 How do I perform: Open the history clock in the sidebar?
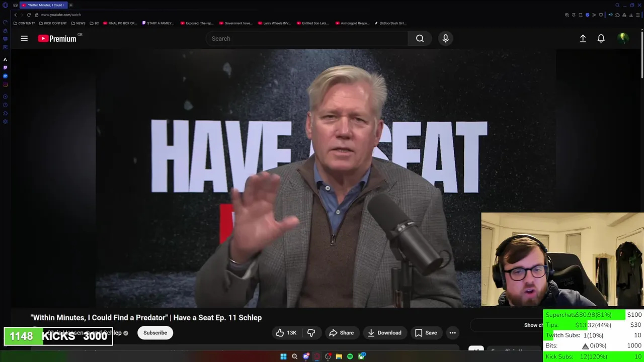(5, 105)
